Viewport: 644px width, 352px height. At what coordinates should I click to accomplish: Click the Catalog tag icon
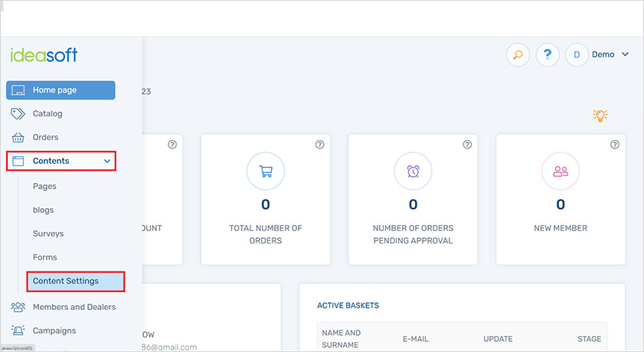tap(18, 114)
